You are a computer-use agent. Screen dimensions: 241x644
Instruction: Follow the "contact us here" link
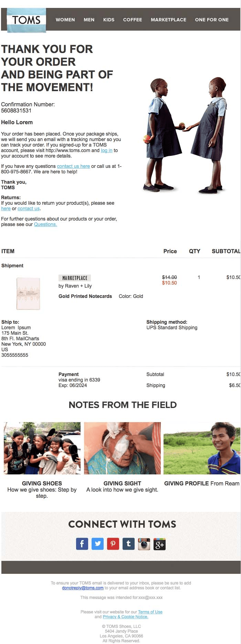click(x=73, y=166)
